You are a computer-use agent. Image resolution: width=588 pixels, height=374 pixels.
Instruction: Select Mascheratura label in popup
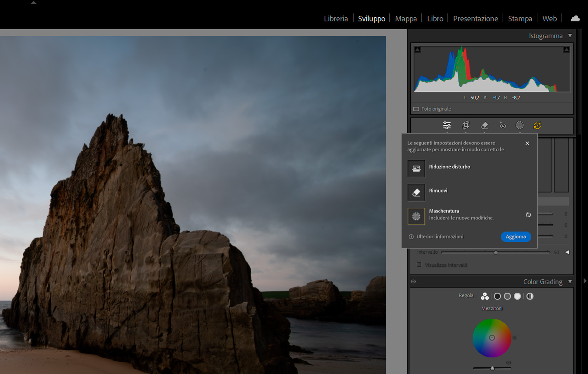444,211
